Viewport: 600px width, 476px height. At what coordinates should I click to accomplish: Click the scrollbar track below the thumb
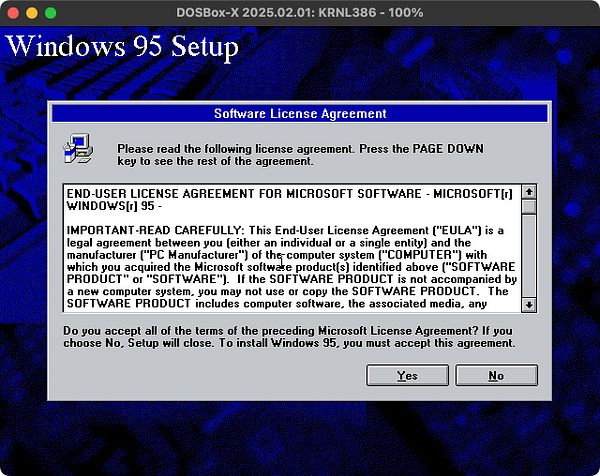point(529,256)
